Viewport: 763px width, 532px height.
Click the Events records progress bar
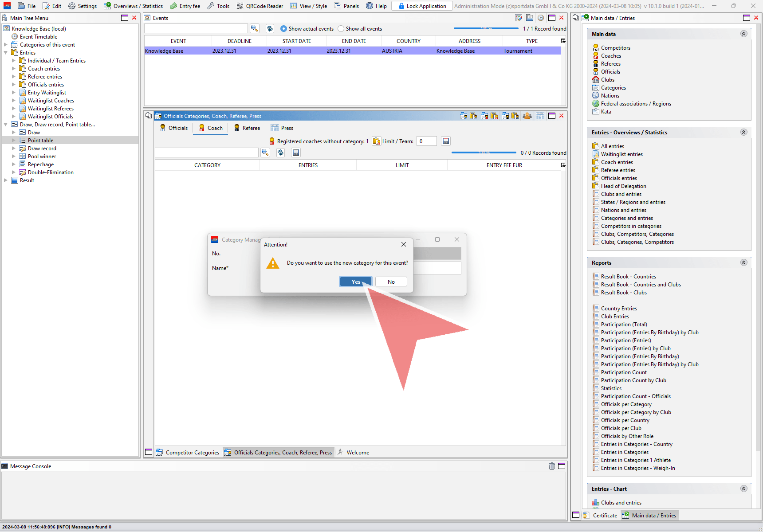(x=486, y=28)
